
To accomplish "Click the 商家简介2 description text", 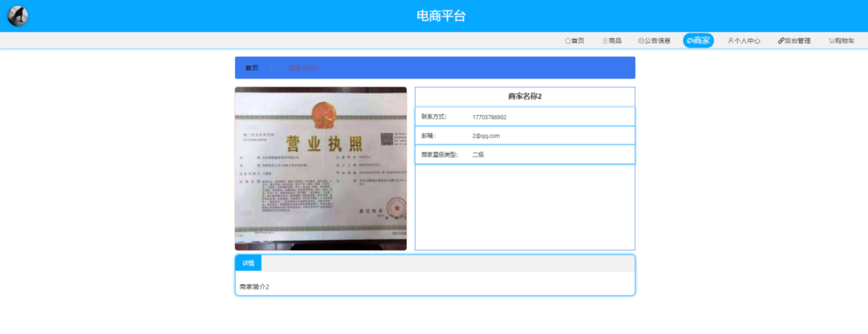I will [x=255, y=287].
